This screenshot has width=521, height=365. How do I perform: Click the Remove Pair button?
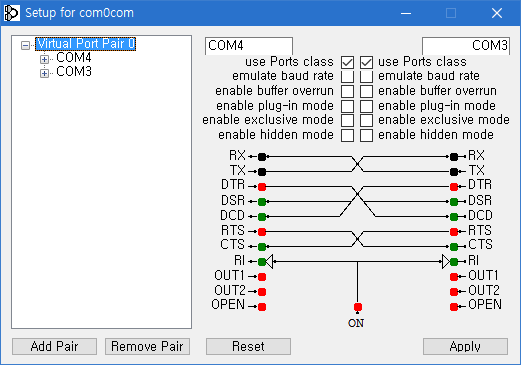click(147, 346)
